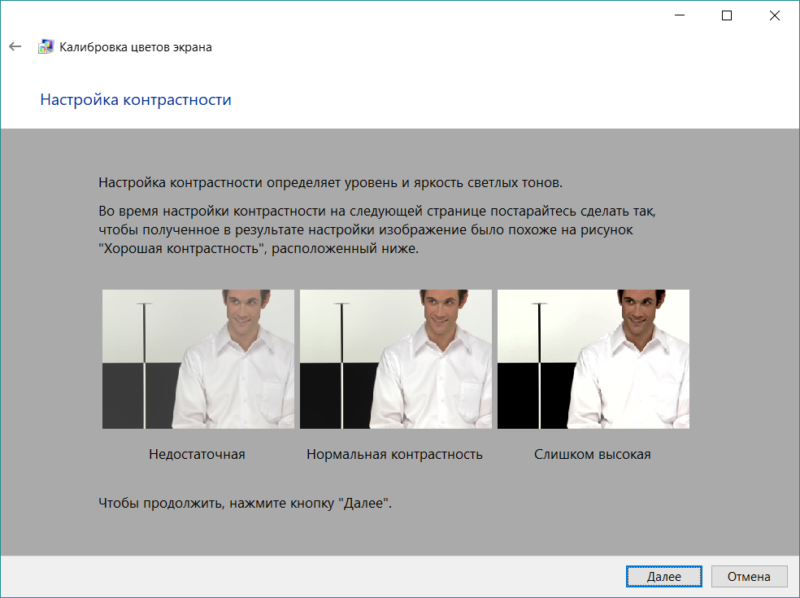
Task: Maximize the calibration window
Action: click(727, 16)
